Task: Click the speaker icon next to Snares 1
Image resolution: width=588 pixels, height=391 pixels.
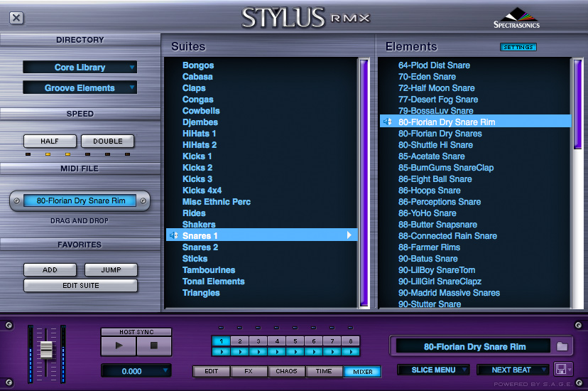Action: [173, 235]
